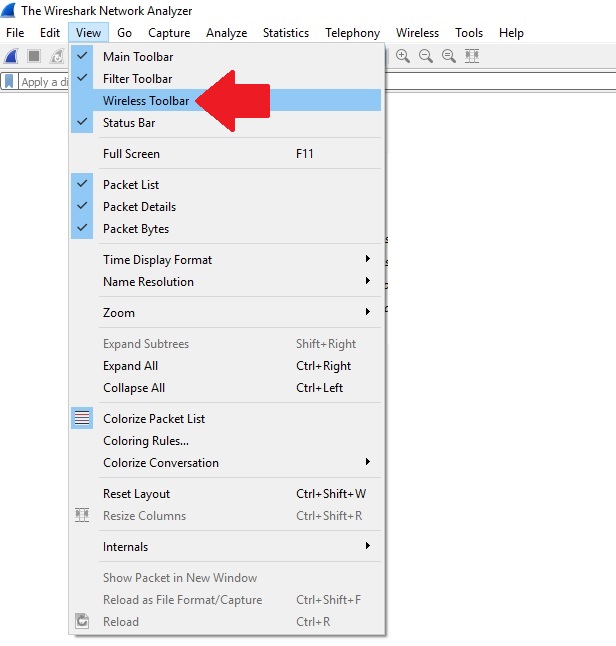Expand the Time Display Format submenu

point(225,260)
